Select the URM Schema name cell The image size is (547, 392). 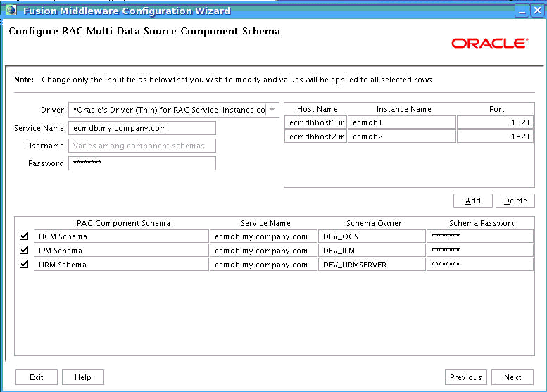point(121,265)
